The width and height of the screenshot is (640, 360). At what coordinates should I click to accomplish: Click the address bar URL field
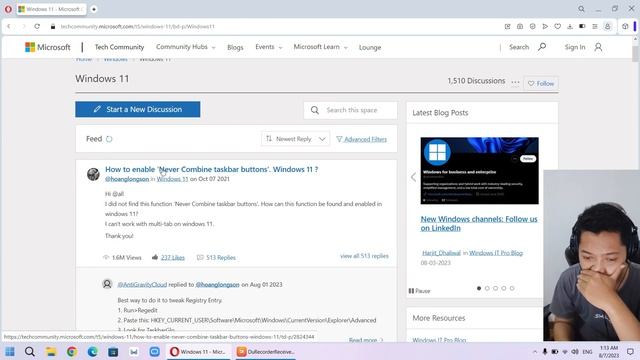(278, 27)
